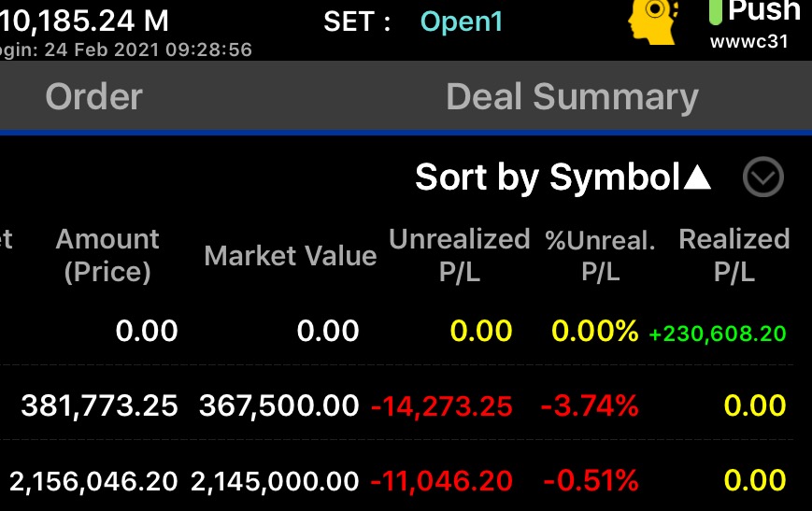Reverse sort order via Sort by Symbol arrow
Viewport: 812px width, 511px height.
[697, 177]
